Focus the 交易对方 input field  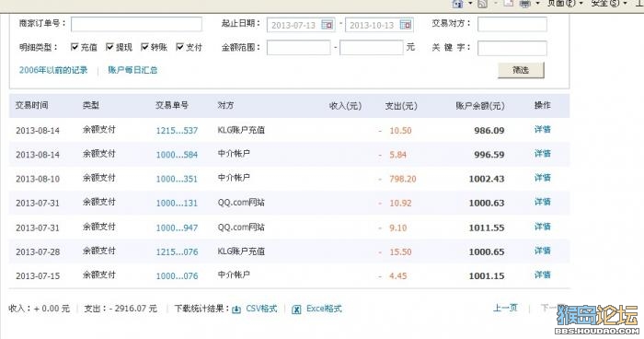tap(512, 24)
